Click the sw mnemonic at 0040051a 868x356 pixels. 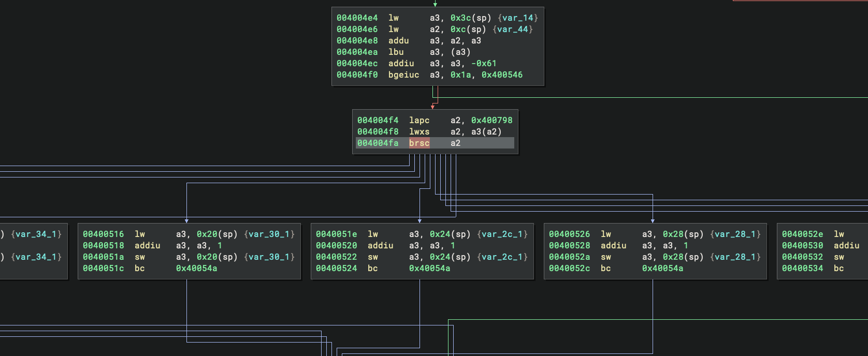[140, 257]
